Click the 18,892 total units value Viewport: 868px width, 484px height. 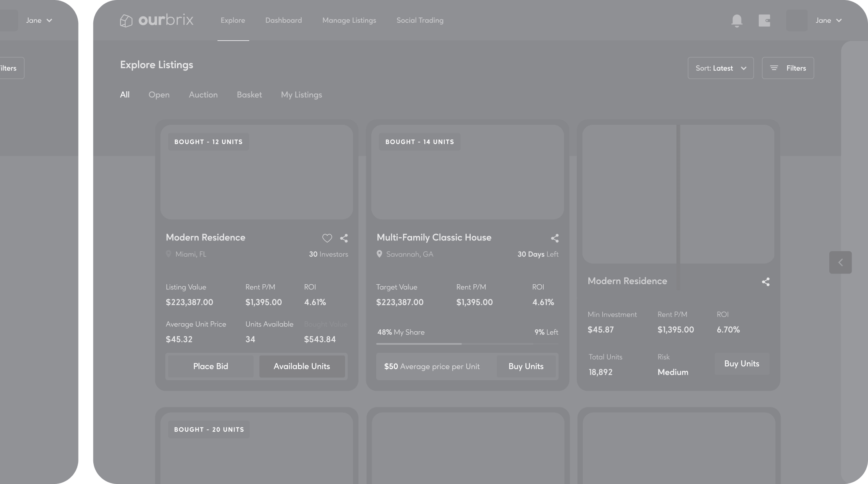point(600,372)
